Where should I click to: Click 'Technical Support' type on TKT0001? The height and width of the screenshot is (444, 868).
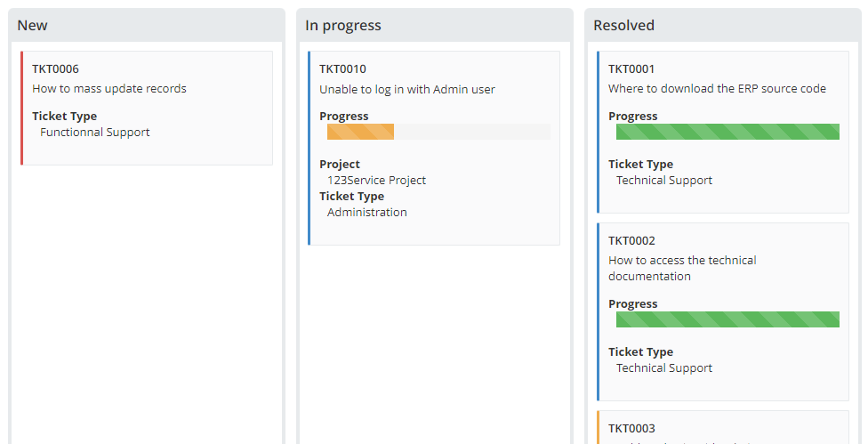(664, 181)
